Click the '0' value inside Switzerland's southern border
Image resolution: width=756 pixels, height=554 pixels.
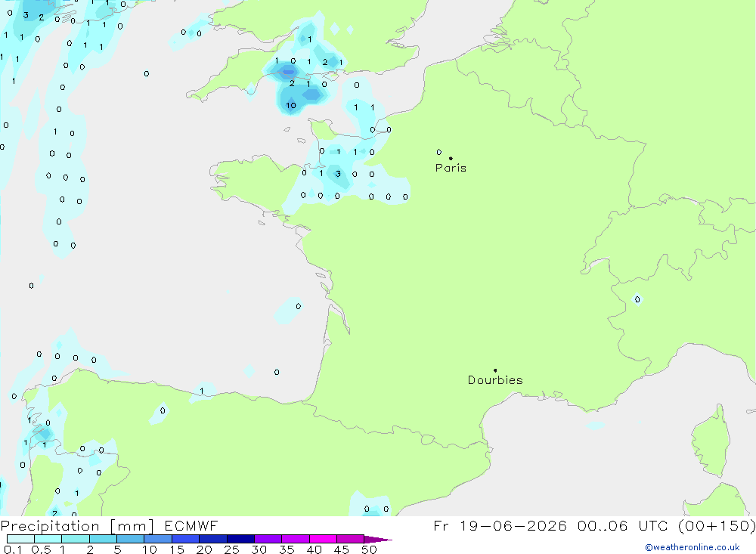637,299
